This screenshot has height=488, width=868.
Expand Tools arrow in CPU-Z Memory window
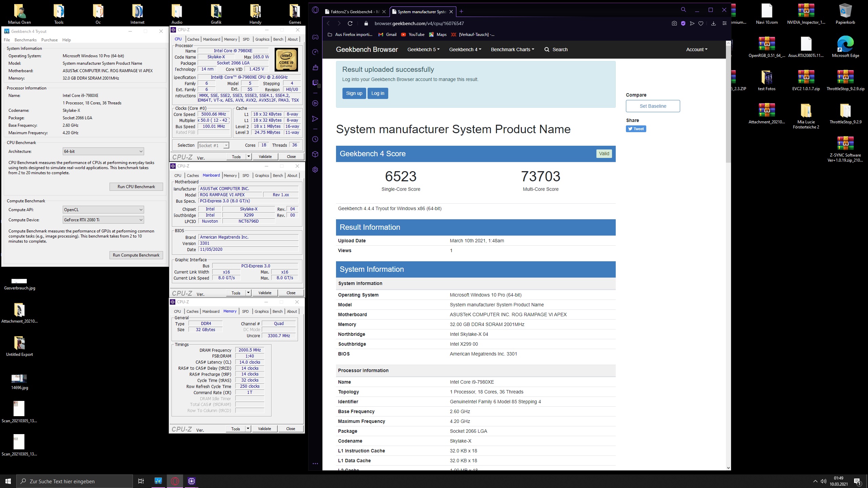(248, 429)
